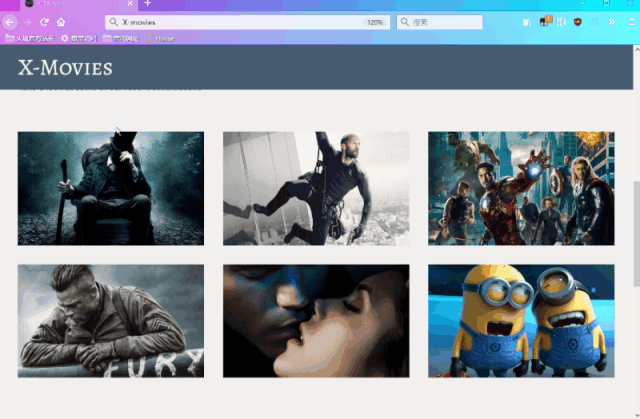Select the X-Movies browser tab
The height and width of the screenshot is (419, 640).
[78, 3]
